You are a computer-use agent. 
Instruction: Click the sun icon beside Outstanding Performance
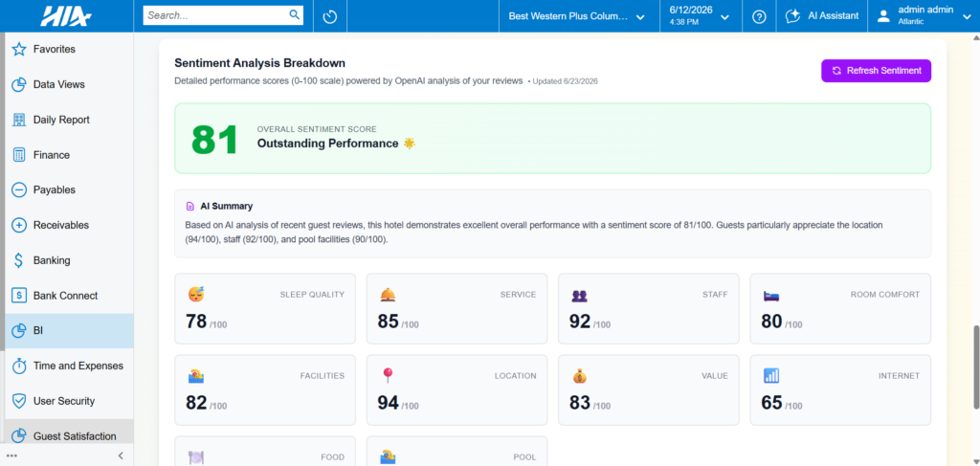point(410,143)
